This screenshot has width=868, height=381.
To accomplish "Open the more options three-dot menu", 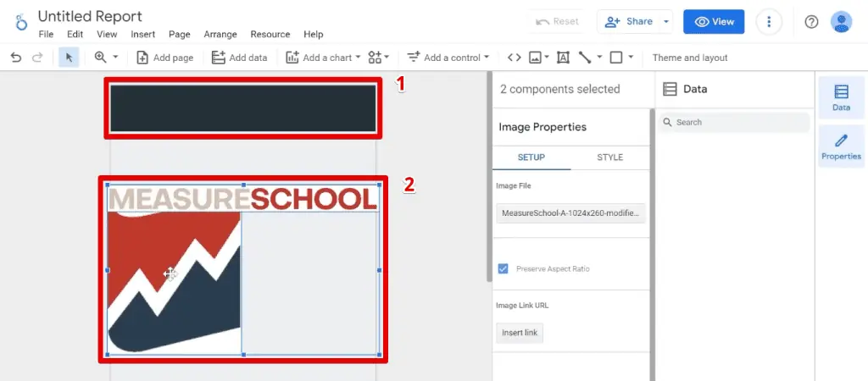I will point(769,21).
